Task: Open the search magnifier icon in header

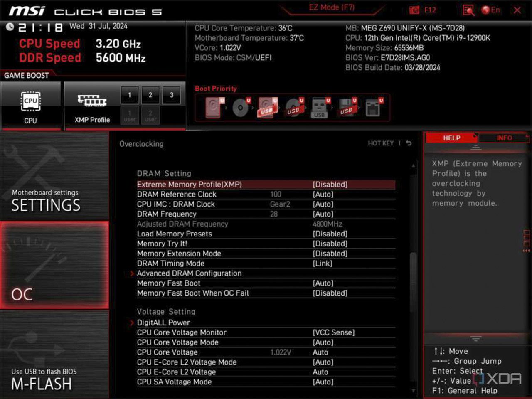Action: pyautogui.click(x=468, y=10)
